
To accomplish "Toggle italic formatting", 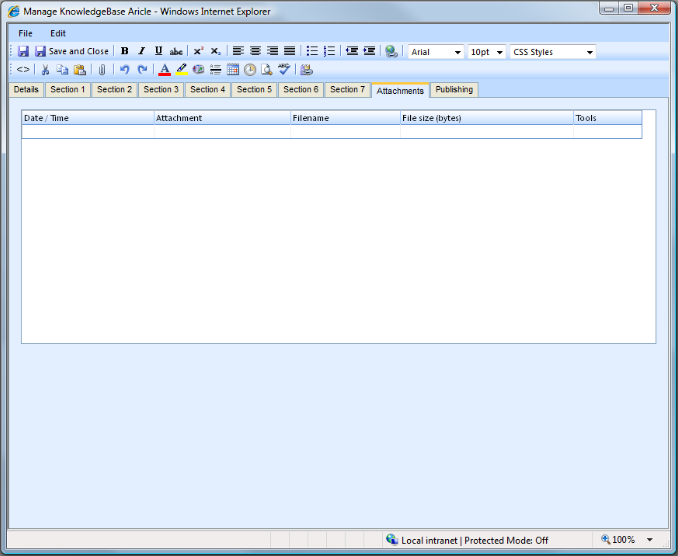I will point(141,51).
